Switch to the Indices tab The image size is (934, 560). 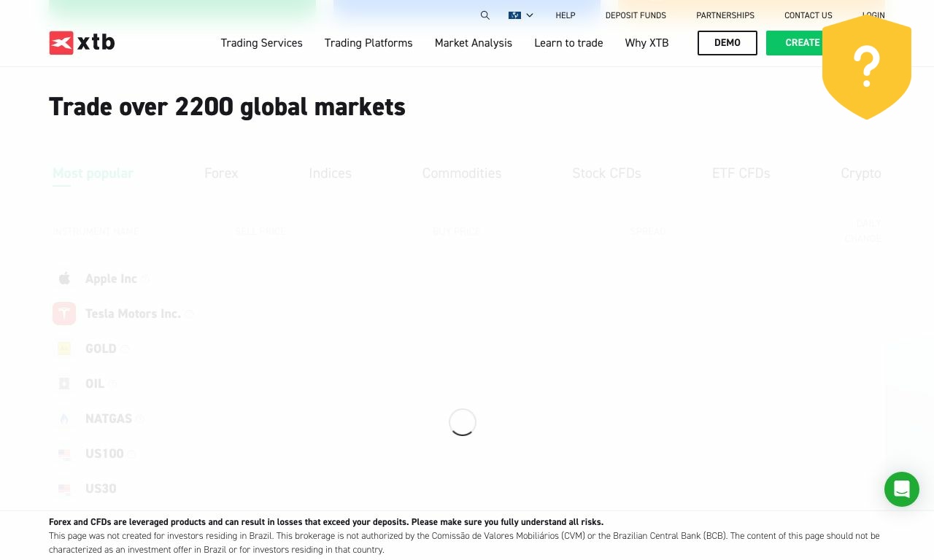(x=331, y=174)
